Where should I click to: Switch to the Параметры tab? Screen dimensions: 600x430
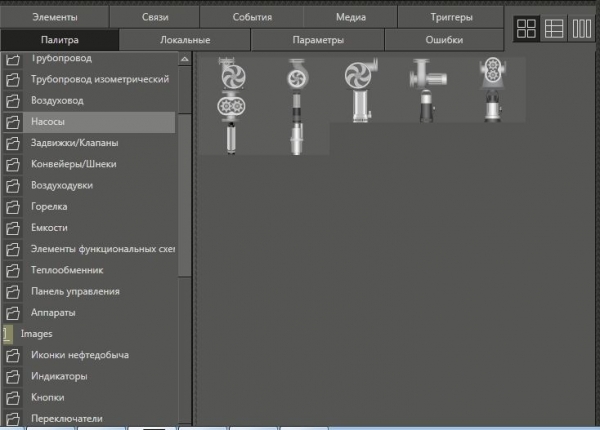pyautogui.click(x=318, y=40)
